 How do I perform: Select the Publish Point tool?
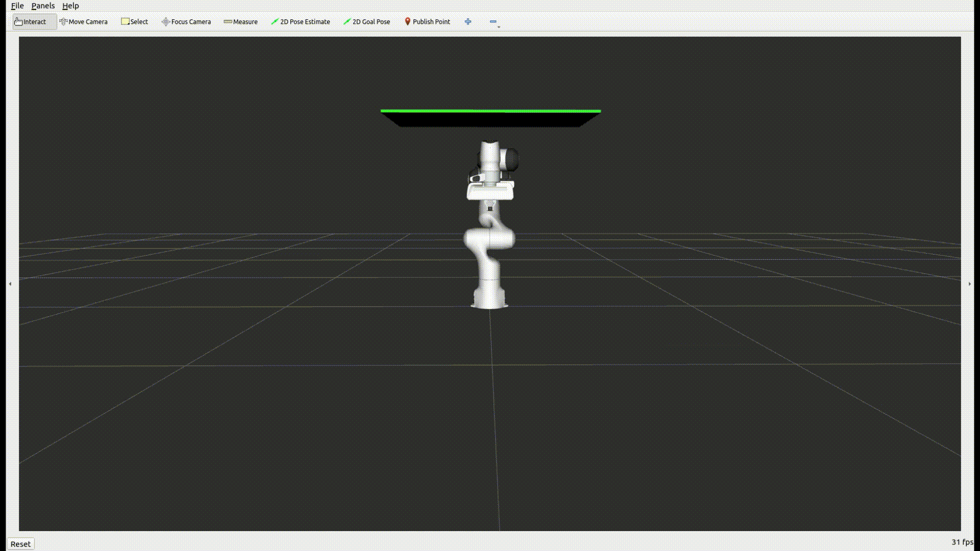pyautogui.click(x=428, y=22)
